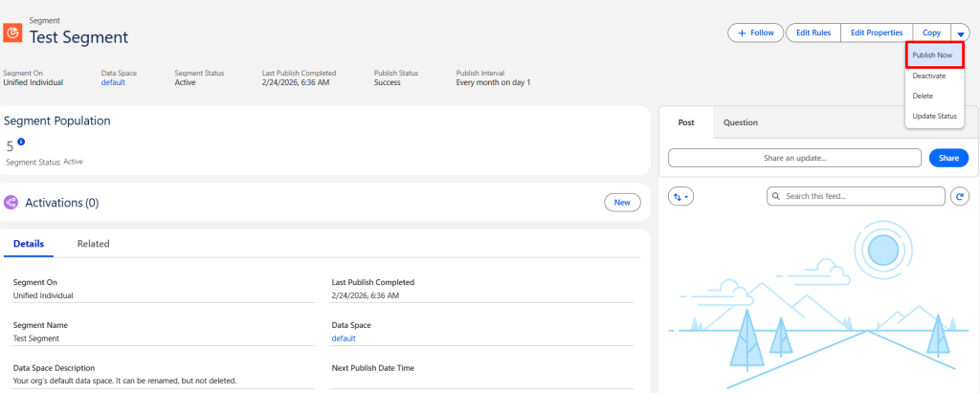Click the Share an update input box
The image size is (980, 393).
point(795,158)
